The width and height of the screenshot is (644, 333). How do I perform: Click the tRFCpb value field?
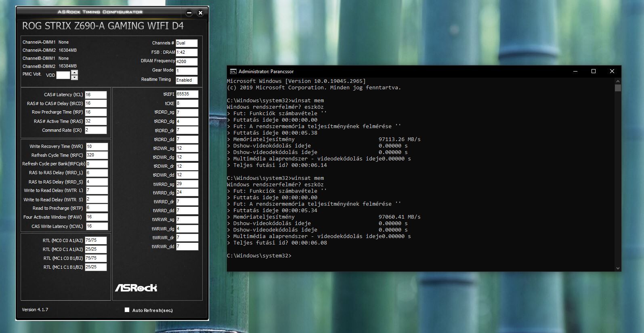(97, 164)
